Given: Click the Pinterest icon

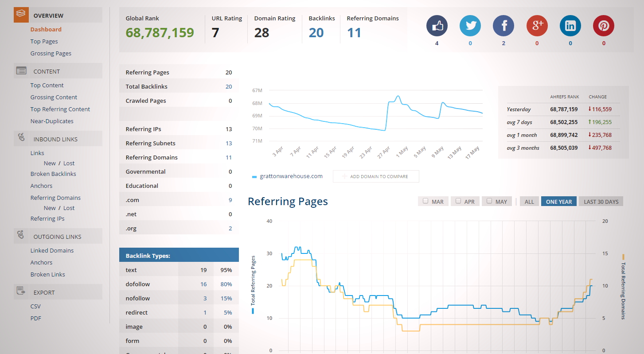Looking at the screenshot, I should (x=603, y=26).
